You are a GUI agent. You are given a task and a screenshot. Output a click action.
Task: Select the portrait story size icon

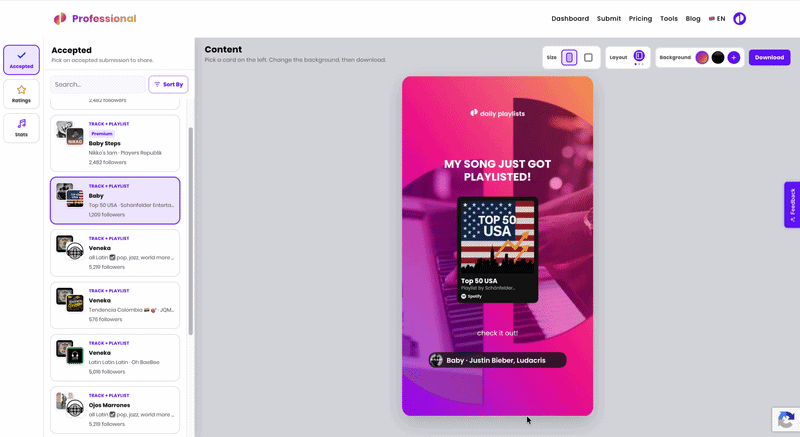pos(569,58)
